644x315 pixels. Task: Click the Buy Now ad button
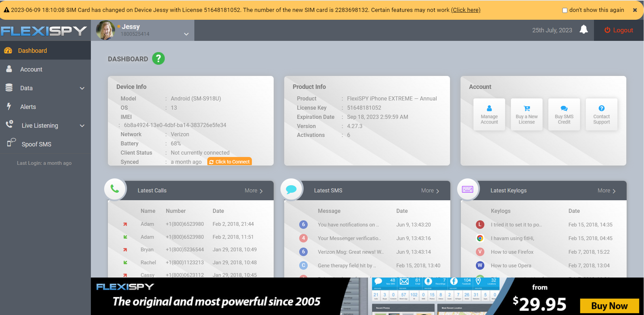click(609, 306)
